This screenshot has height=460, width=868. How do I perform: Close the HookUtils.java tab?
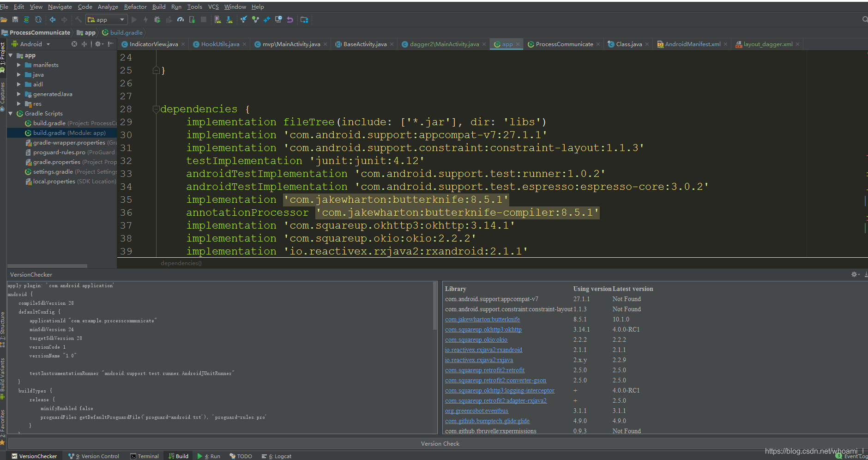click(244, 44)
